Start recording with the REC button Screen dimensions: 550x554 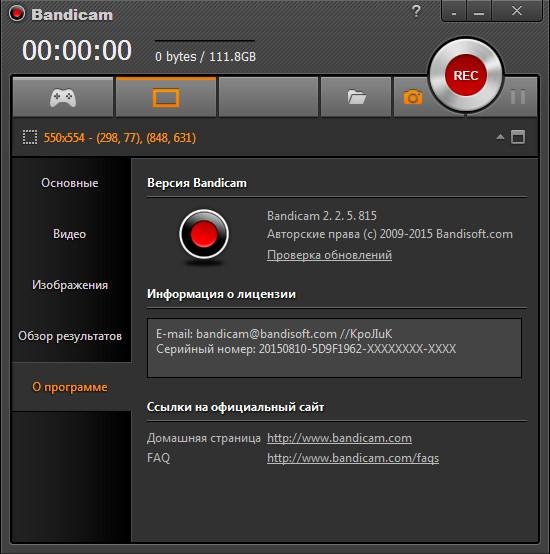point(466,75)
